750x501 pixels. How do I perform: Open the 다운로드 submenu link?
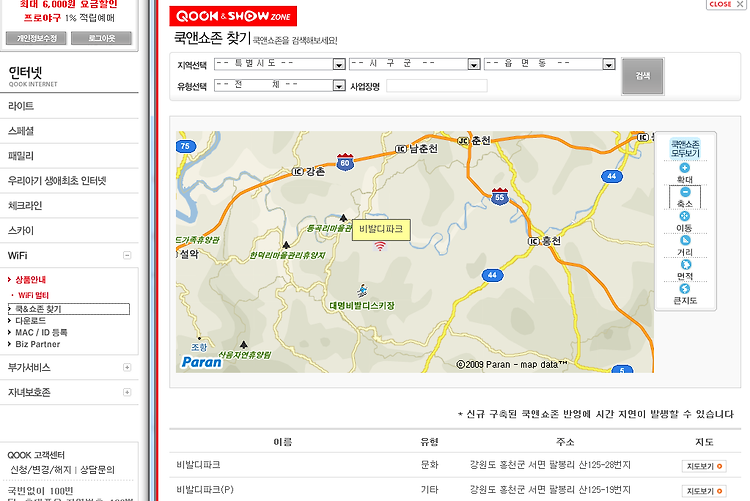click(x=30, y=321)
